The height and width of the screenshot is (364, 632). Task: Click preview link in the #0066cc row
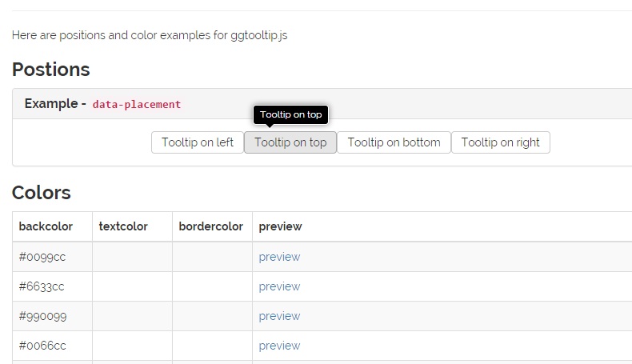[x=279, y=346]
